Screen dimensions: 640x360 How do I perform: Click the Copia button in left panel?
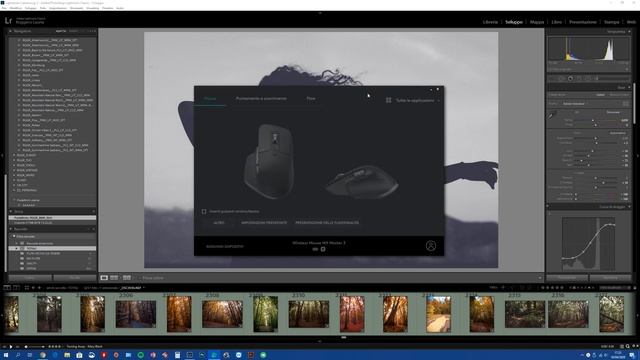click(x=30, y=278)
